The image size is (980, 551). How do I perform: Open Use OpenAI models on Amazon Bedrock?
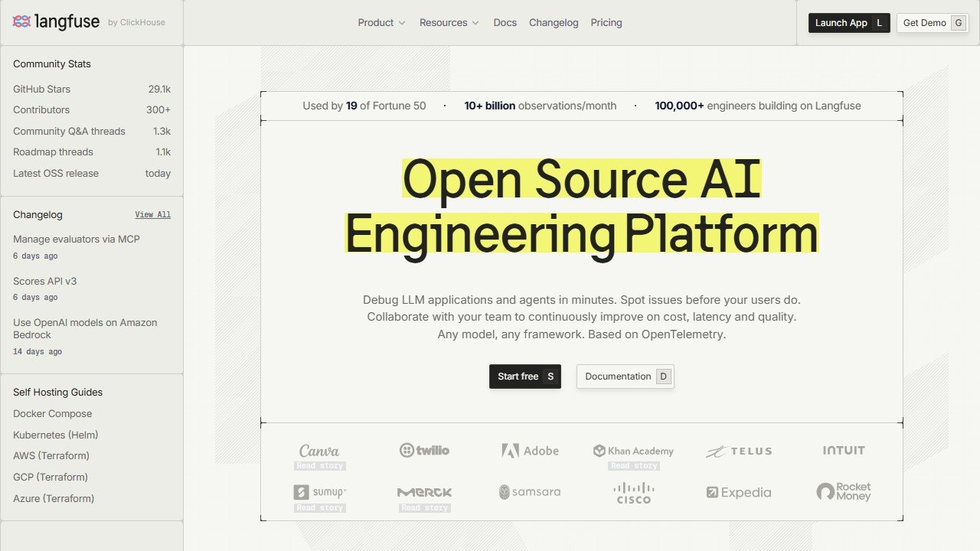[x=85, y=329]
